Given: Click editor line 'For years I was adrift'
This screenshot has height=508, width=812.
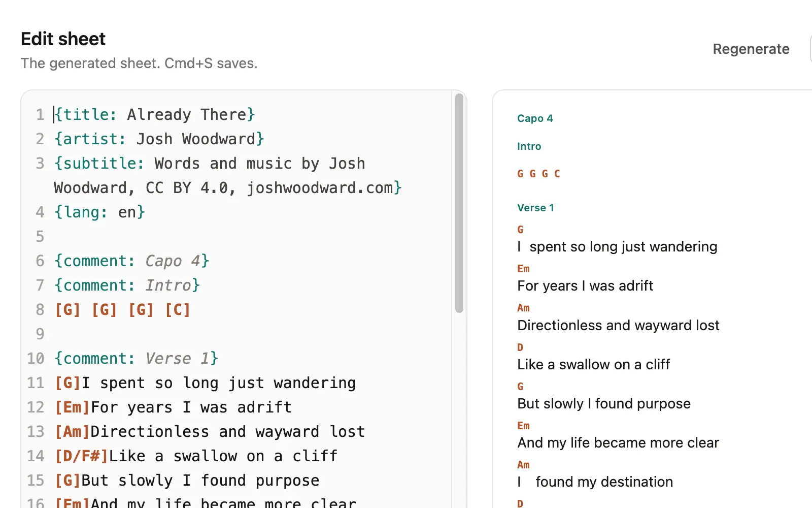Looking at the screenshot, I should tap(173, 407).
